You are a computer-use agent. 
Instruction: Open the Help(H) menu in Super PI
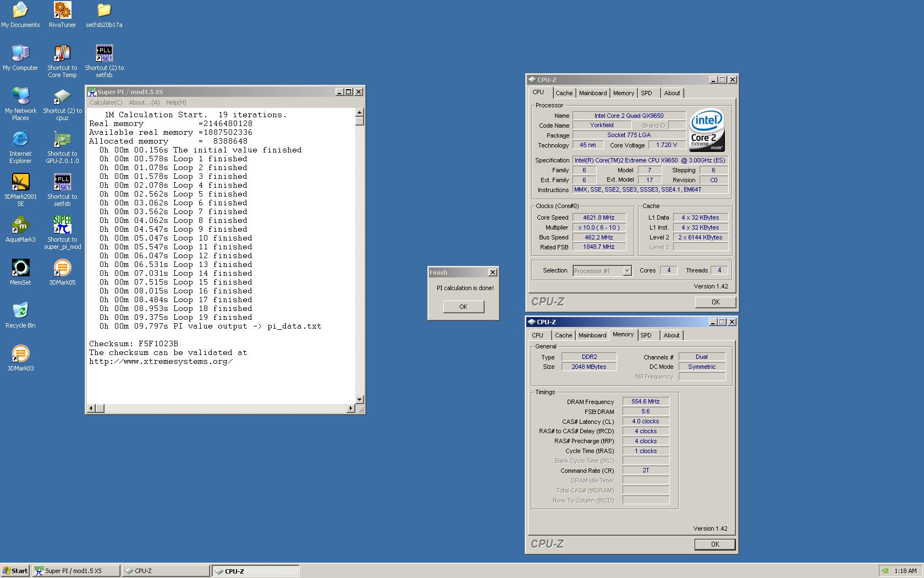176,102
